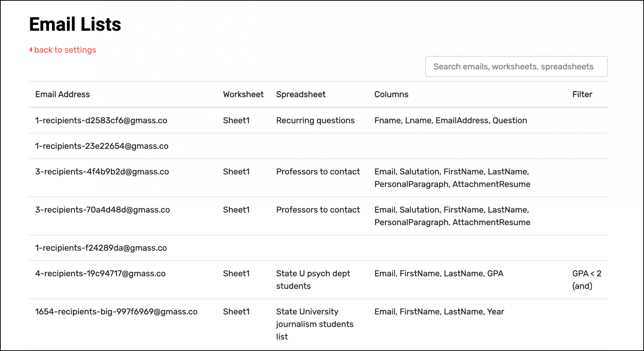644x351 pixels.
Task: Click State University journalism students list cell
Action: tap(315, 324)
